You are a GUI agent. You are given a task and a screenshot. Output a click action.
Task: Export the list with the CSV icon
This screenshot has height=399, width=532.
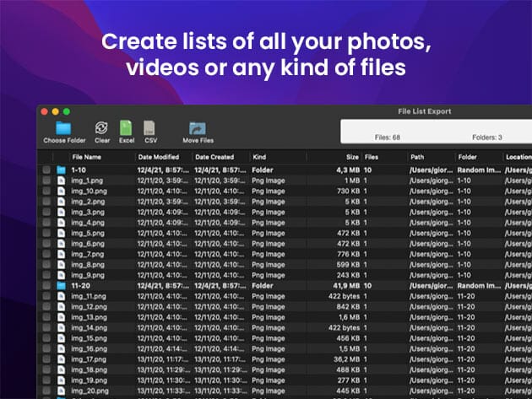click(x=150, y=128)
